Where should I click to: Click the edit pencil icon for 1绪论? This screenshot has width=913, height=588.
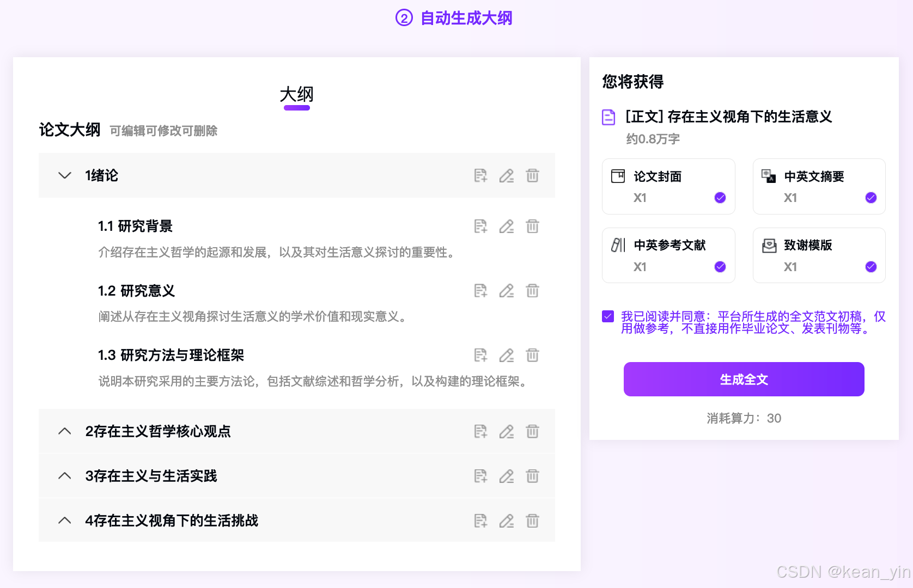pos(507,176)
